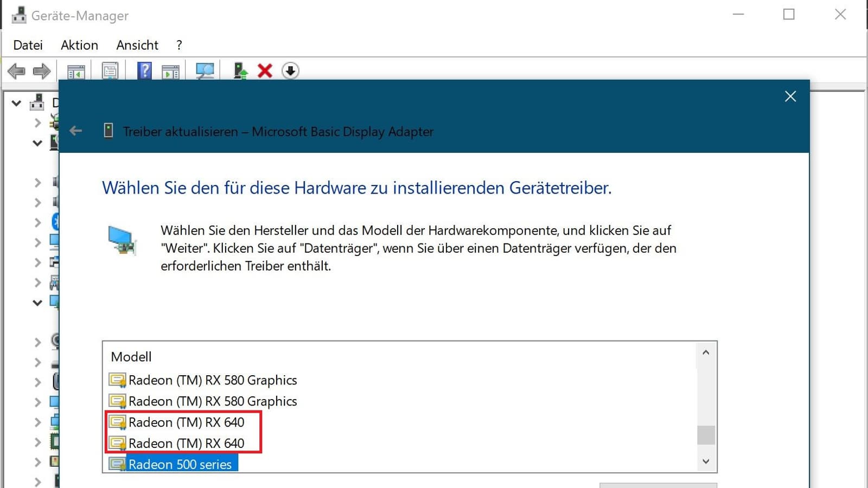Collapse the root node of the device tree
Viewport: 868px width, 488px height.
click(x=16, y=102)
